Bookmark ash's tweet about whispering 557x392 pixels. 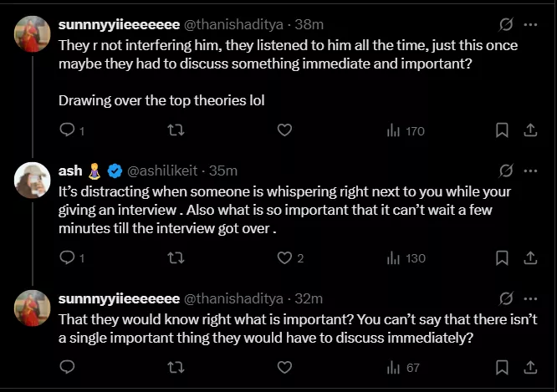pyautogui.click(x=502, y=258)
